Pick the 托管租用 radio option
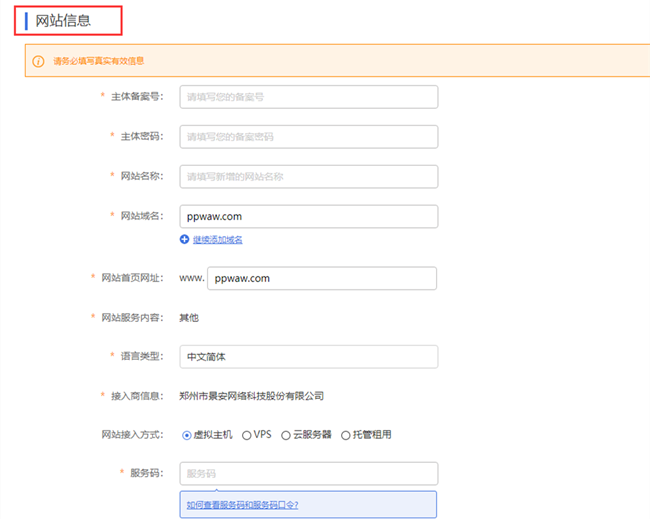This screenshot has width=650, height=519. pyautogui.click(x=346, y=435)
